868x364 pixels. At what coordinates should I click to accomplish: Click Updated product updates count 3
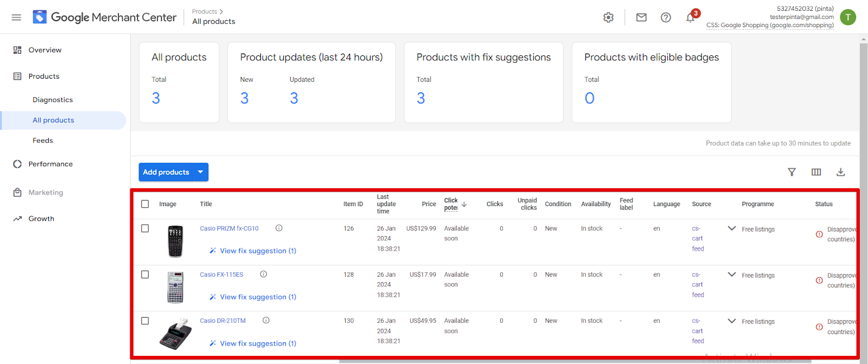coord(293,98)
